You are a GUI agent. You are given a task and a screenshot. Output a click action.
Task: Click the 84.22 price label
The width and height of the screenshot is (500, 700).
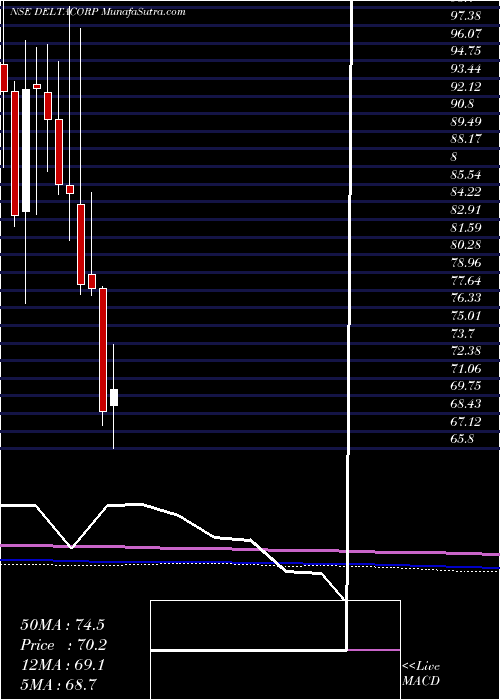coord(466,192)
